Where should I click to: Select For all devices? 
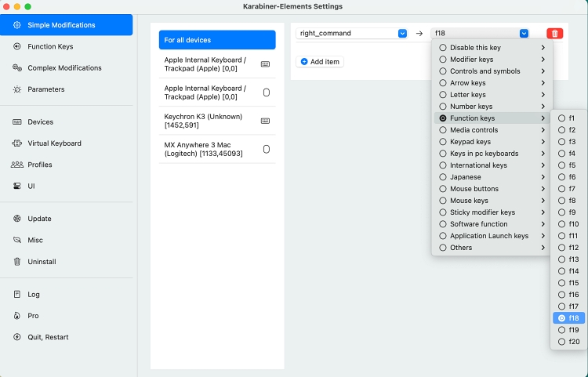(217, 40)
